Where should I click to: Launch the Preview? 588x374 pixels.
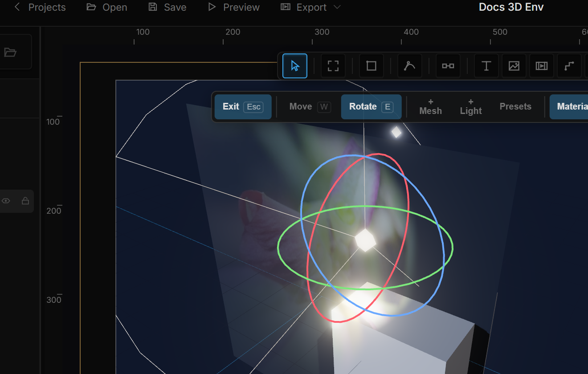click(x=234, y=7)
